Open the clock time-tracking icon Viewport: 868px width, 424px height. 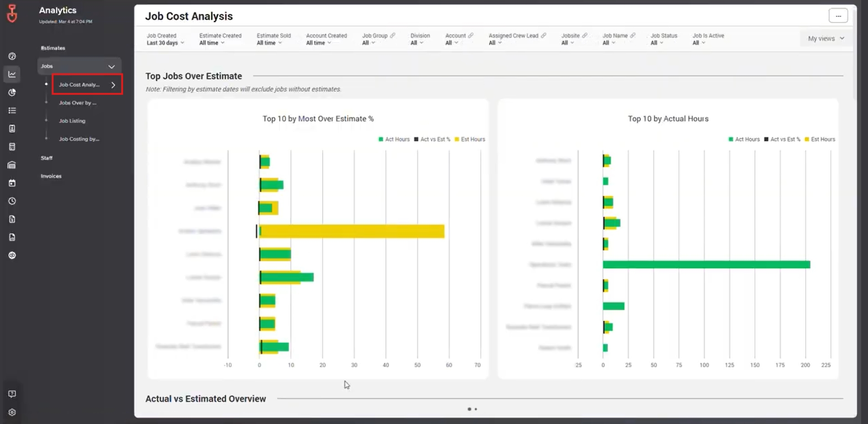(12, 201)
